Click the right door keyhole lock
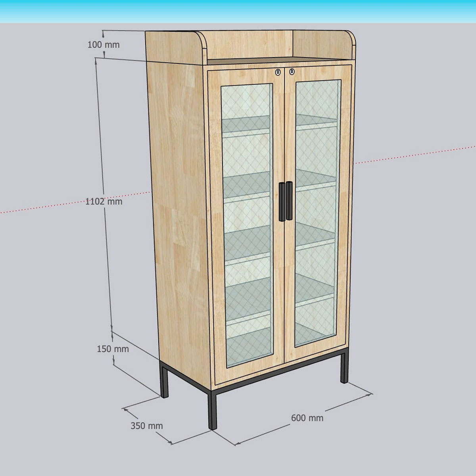 (x=292, y=71)
